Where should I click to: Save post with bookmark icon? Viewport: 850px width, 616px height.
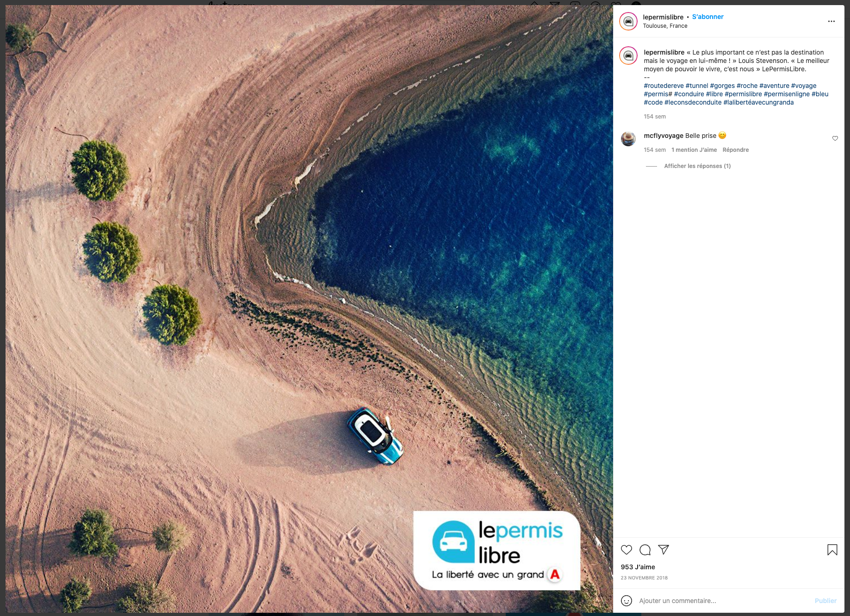coord(832,550)
